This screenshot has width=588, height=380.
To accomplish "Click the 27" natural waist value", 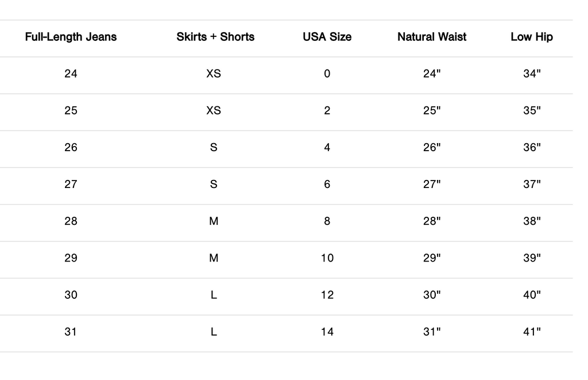I will (432, 184).
